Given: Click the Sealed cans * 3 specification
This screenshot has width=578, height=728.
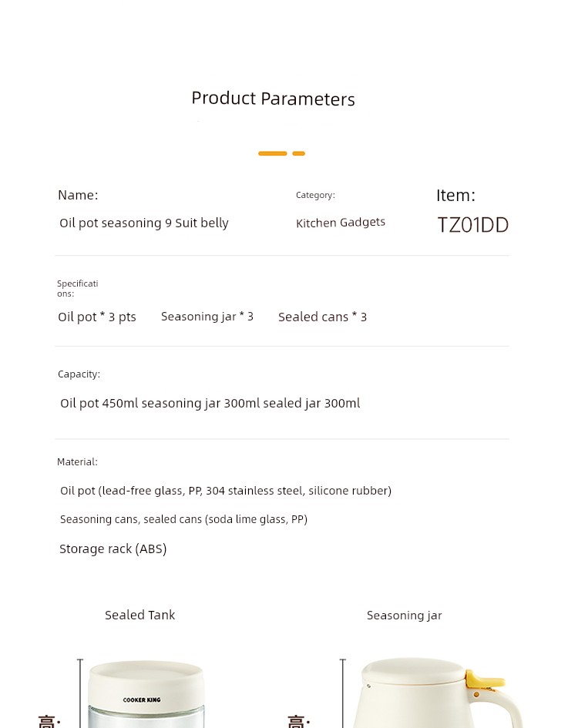Looking at the screenshot, I should click(x=322, y=317).
